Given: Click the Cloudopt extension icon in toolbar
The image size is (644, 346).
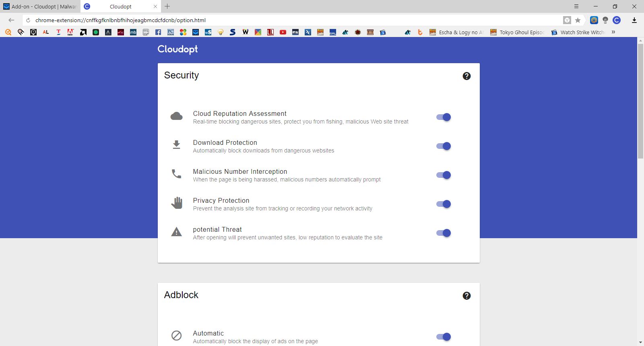Looking at the screenshot, I should pos(617,20).
